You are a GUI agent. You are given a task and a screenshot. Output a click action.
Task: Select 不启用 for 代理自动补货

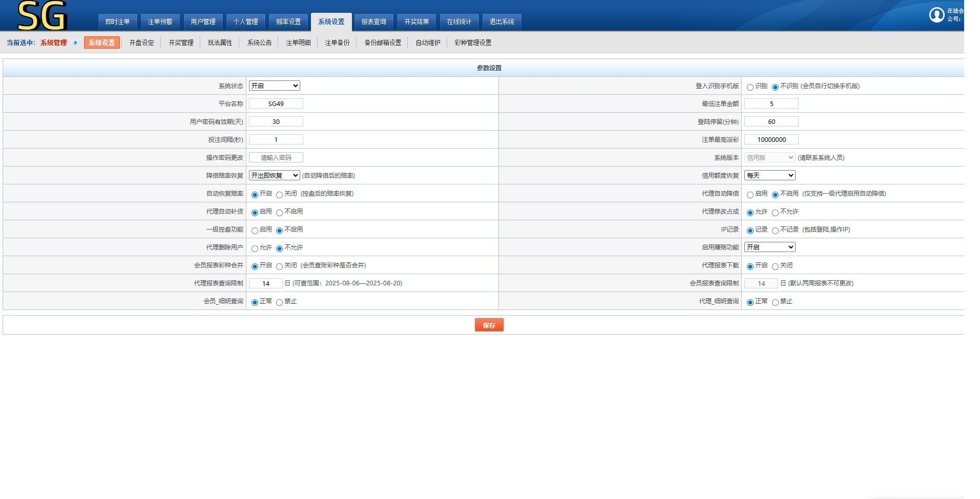coord(279,213)
